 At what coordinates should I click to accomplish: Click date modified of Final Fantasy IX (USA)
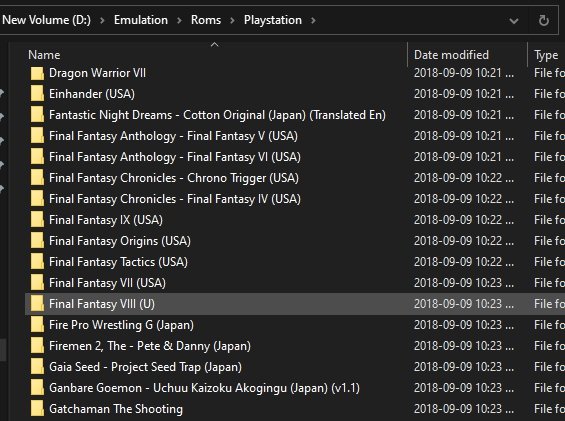[464, 220]
